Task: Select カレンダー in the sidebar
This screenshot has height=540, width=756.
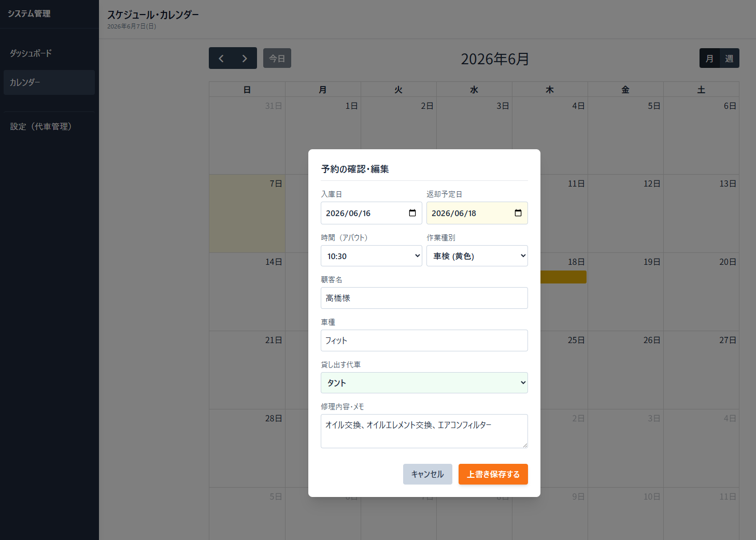Action: tap(49, 82)
